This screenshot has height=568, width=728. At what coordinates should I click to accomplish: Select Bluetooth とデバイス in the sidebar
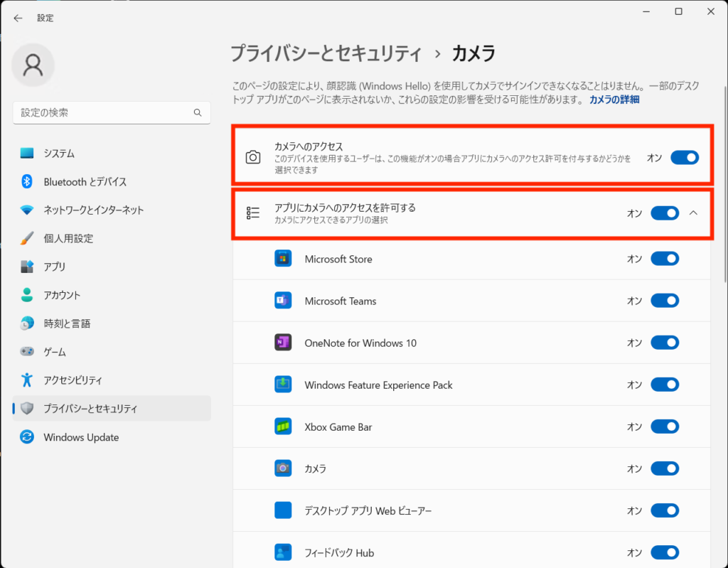coord(85,182)
